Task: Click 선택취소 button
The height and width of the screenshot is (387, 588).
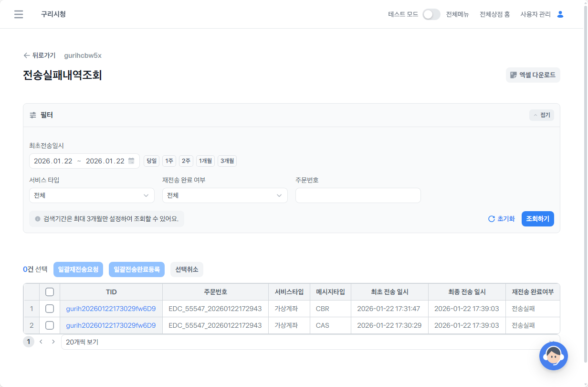Action: coord(187,269)
